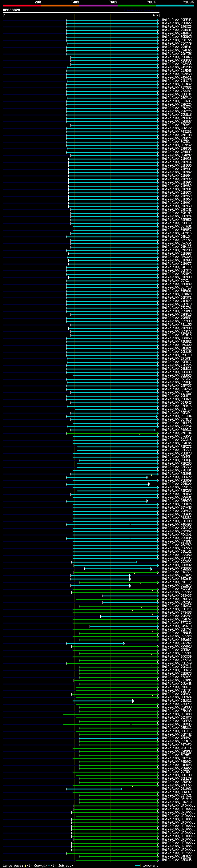
Task: Select the UniRef100_Q9AT55 entry
Action: [177, 40]
